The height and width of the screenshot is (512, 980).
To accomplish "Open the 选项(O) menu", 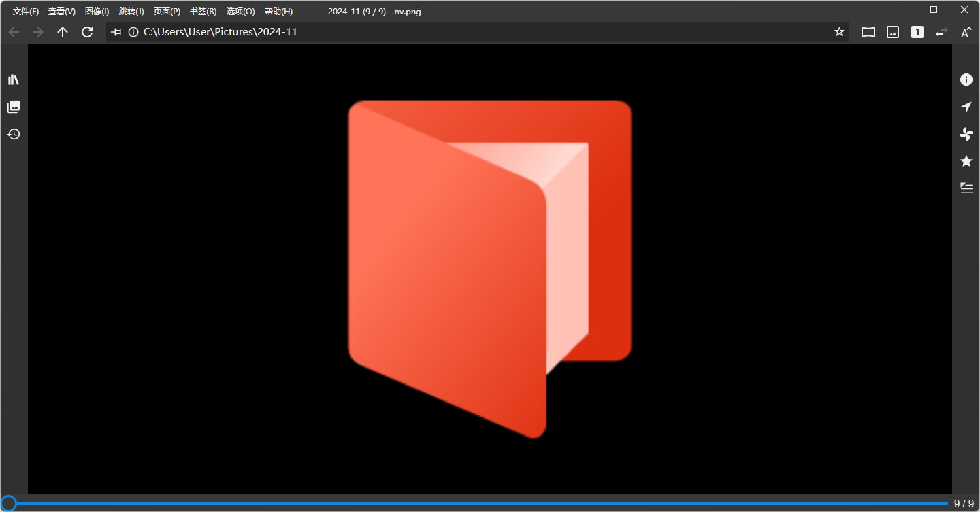I will pos(241,12).
